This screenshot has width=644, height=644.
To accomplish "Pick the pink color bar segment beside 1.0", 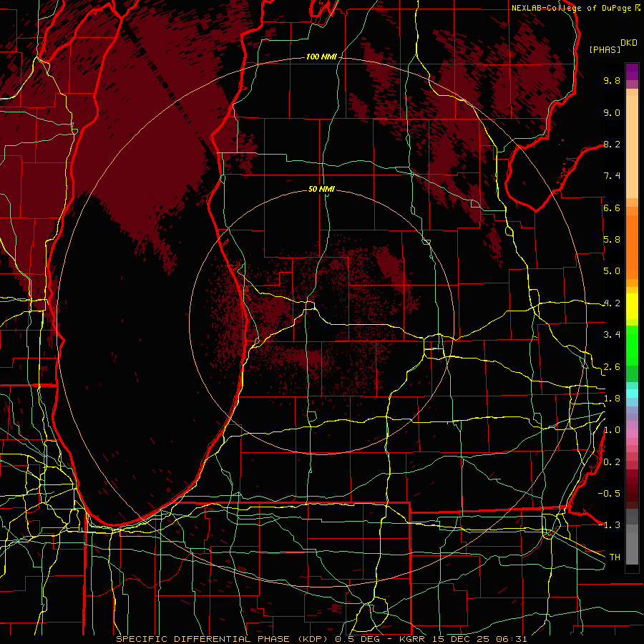I will click(632, 434).
